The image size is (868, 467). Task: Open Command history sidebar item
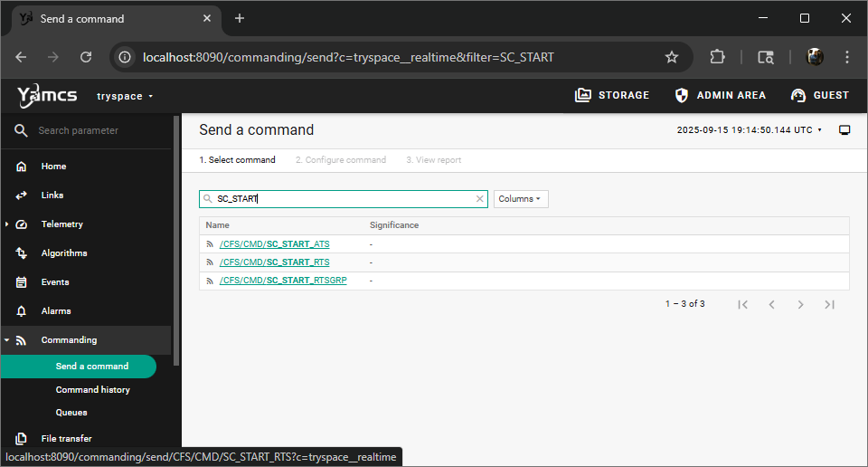pyautogui.click(x=92, y=389)
